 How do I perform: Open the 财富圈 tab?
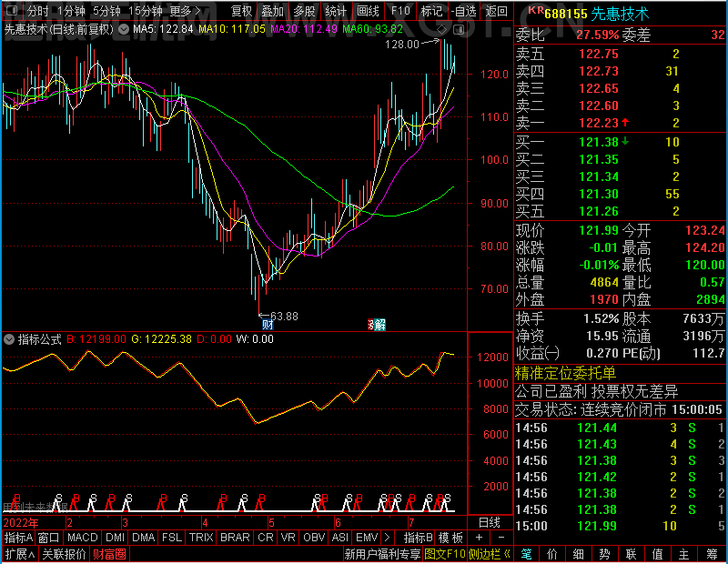(109, 554)
